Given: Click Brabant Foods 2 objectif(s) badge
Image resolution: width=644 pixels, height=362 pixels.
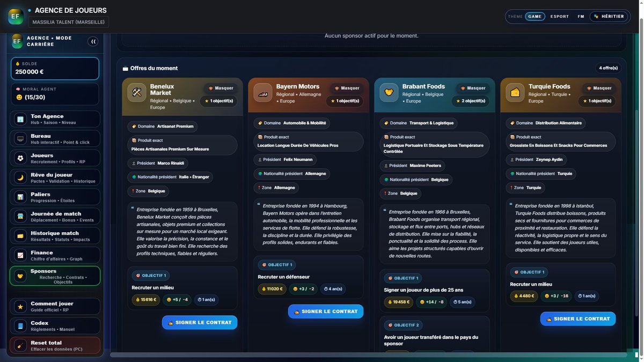Looking at the screenshot, I should [x=471, y=101].
